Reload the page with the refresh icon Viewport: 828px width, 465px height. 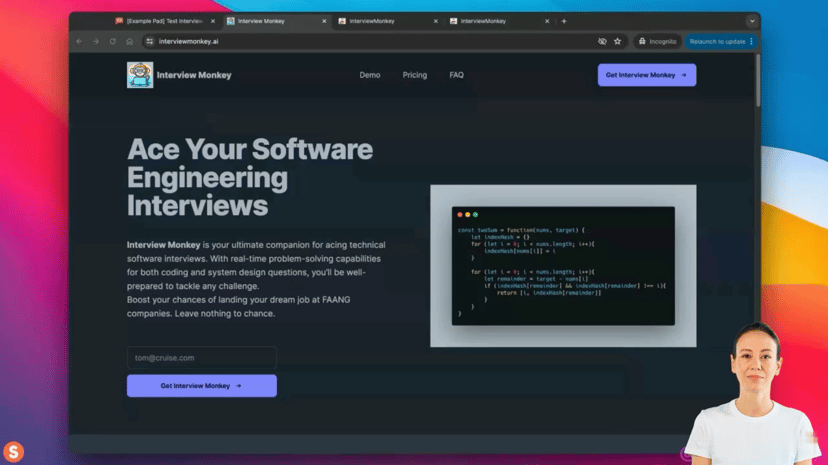112,41
